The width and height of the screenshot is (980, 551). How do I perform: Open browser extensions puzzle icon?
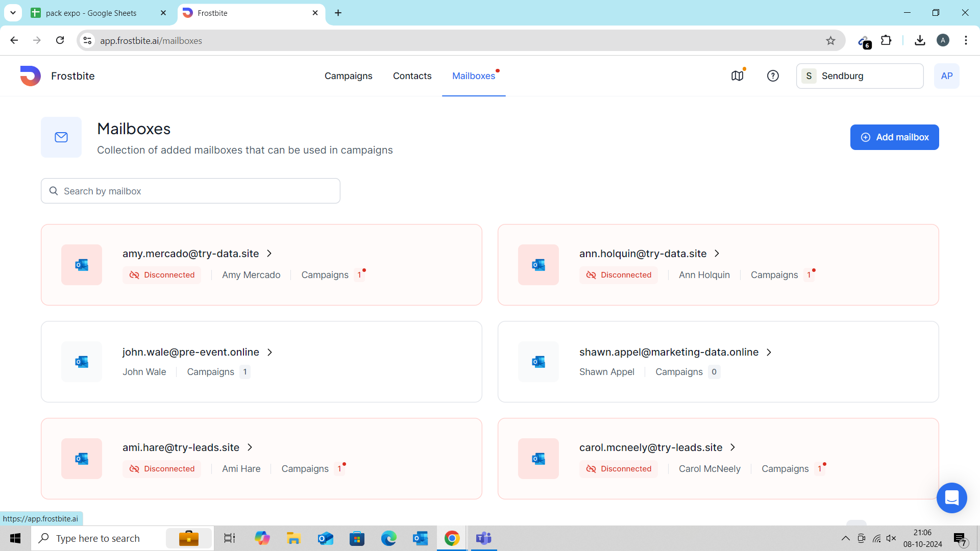tap(887, 40)
